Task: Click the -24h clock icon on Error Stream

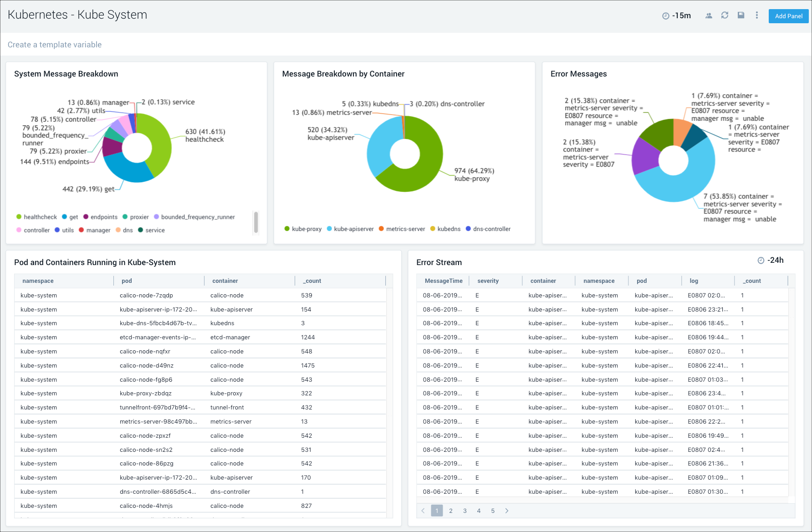Action: tap(761, 260)
